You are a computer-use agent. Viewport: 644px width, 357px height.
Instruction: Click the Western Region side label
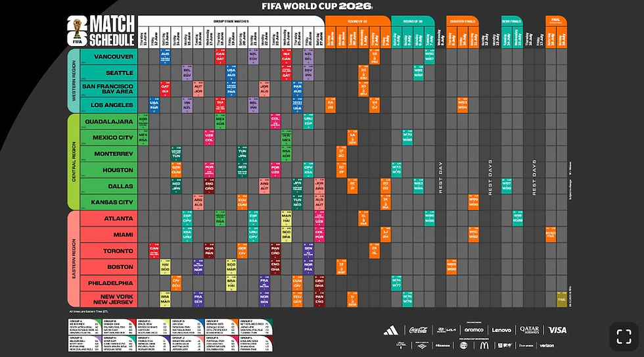coord(74,81)
